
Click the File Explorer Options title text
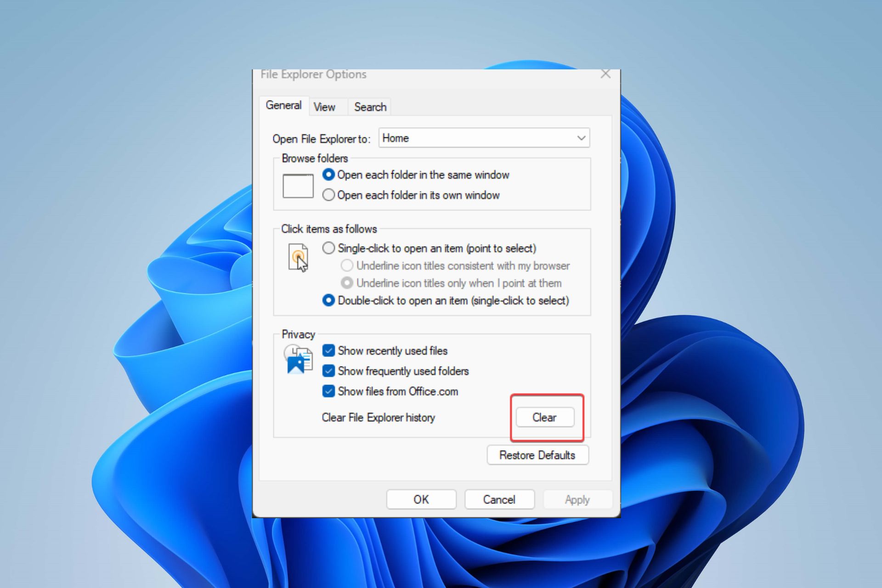[313, 74]
